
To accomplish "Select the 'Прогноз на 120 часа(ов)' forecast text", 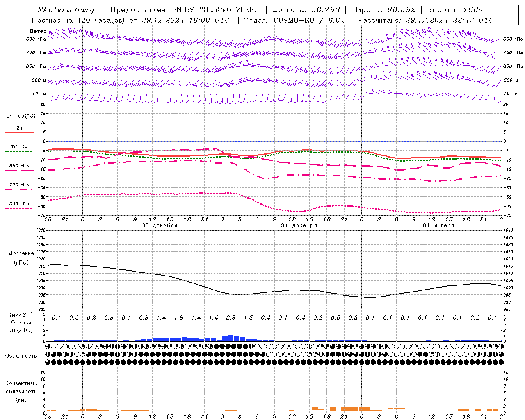I will tap(79, 20).
